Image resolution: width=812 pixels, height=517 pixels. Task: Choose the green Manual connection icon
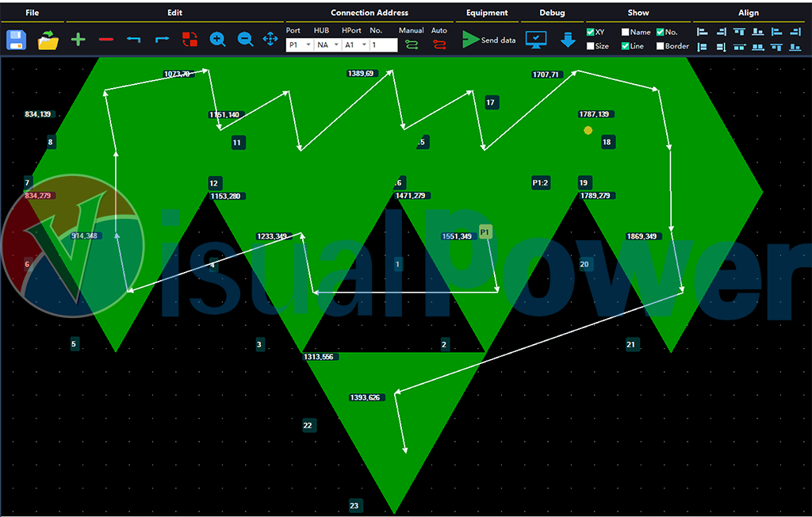pyautogui.click(x=412, y=45)
